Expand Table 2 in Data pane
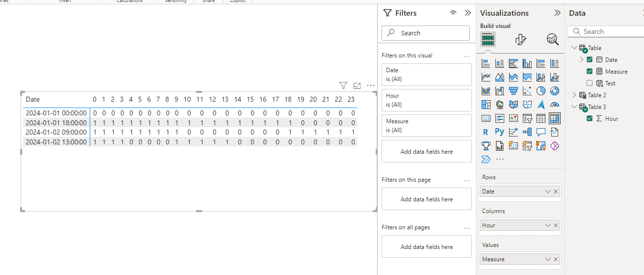The width and height of the screenshot is (644, 275). coord(574,95)
